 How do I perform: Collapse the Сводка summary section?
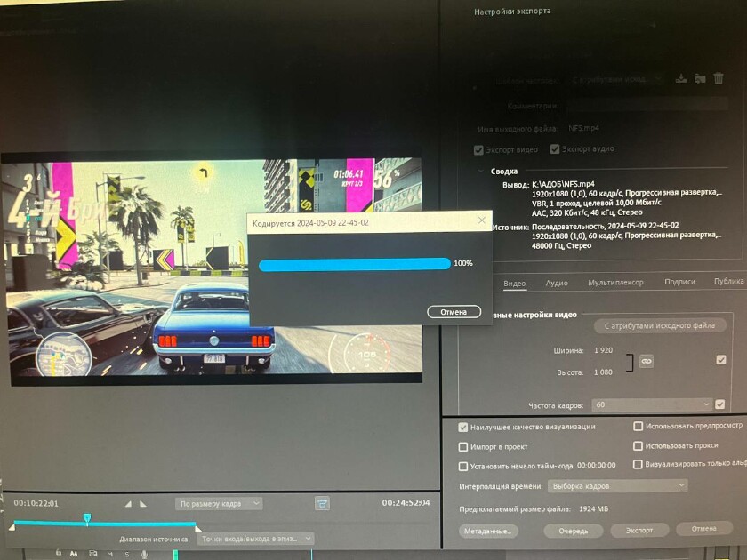480,171
